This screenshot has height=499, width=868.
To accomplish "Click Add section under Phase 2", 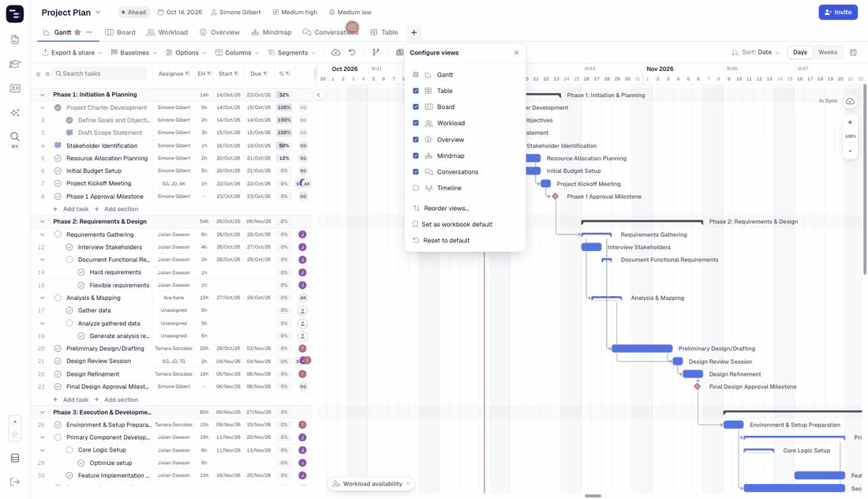I will [116, 400].
